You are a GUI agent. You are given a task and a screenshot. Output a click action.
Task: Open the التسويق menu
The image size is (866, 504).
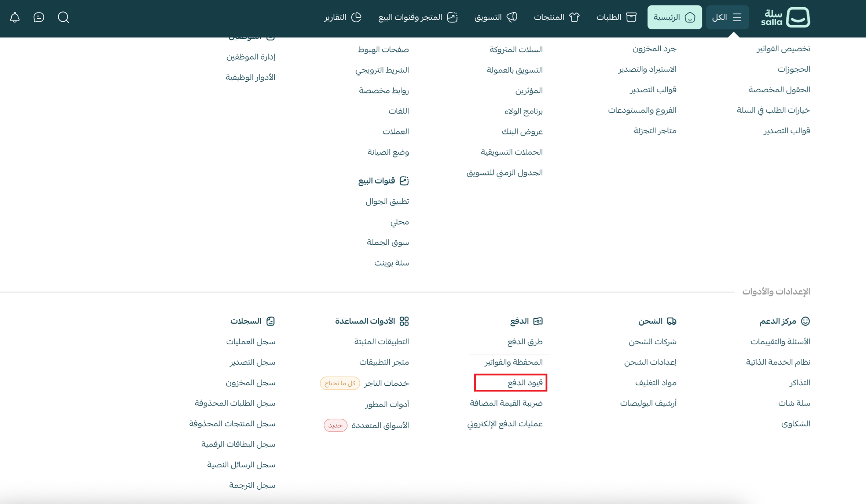click(x=495, y=17)
